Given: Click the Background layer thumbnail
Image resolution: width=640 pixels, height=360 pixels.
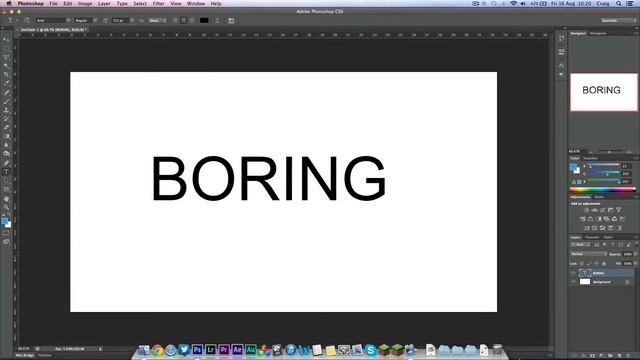Looking at the screenshot, I should [x=585, y=282].
